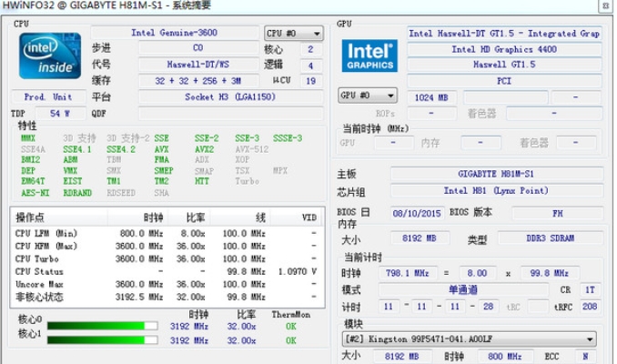Click the module size 8192 MB field
The width and height of the screenshot is (617, 364).
coord(401,357)
